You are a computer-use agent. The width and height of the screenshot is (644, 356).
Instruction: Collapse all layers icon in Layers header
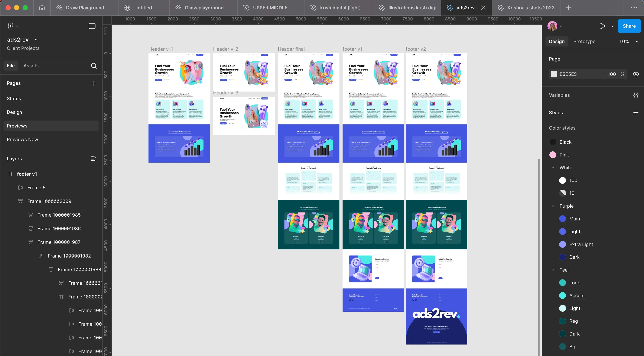click(x=94, y=159)
